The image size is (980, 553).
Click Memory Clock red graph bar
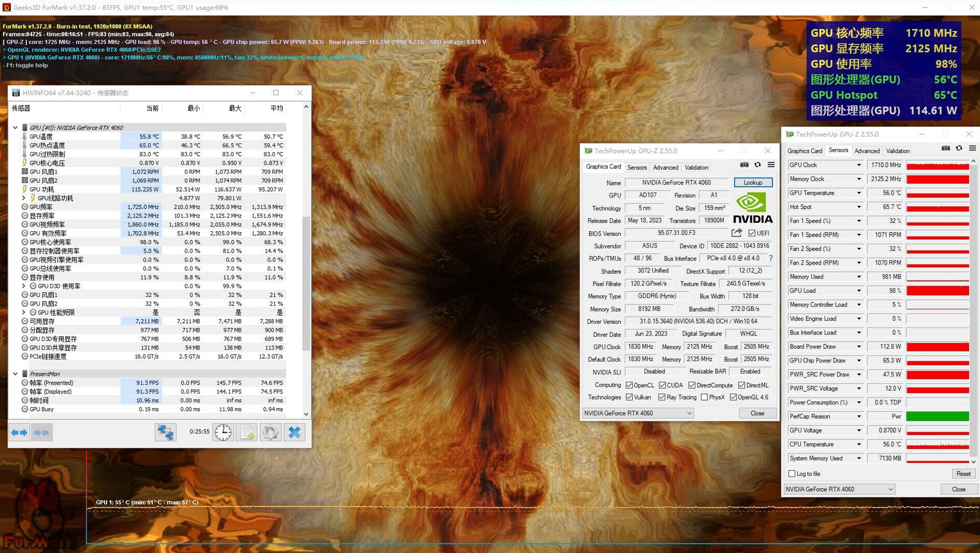[x=937, y=179]
